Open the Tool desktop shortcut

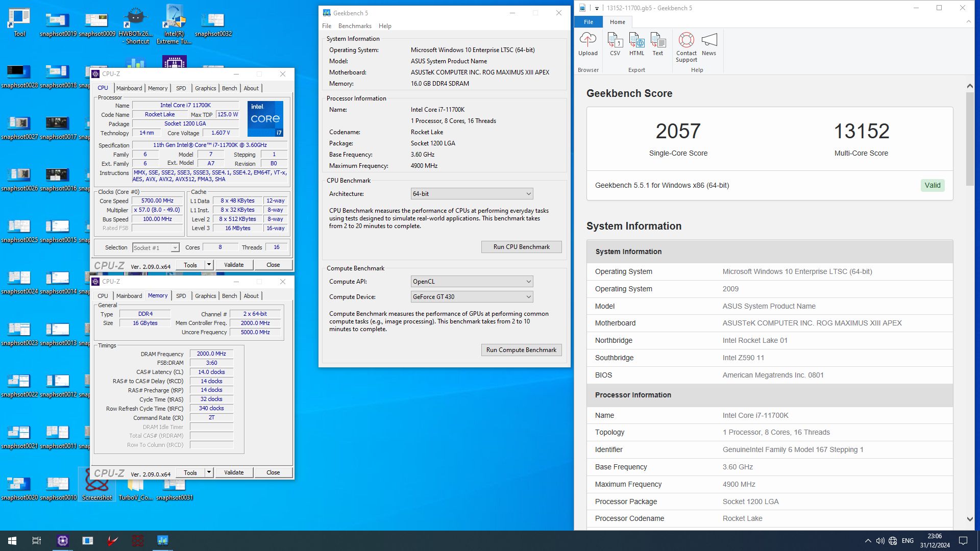[x=19, y=22]
